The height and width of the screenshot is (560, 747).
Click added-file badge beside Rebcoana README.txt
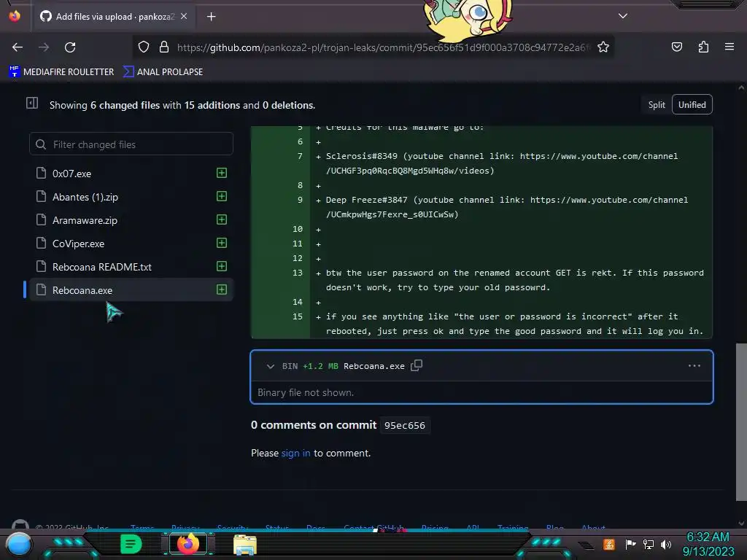(x=222, y=266)
